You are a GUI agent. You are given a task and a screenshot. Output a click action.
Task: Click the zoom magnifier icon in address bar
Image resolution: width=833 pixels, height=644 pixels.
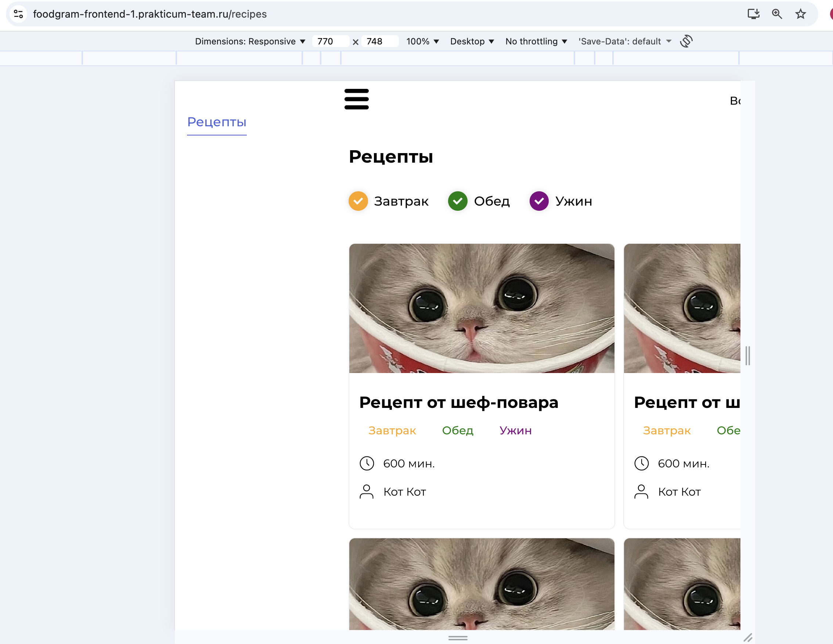(x=776, y=14)
